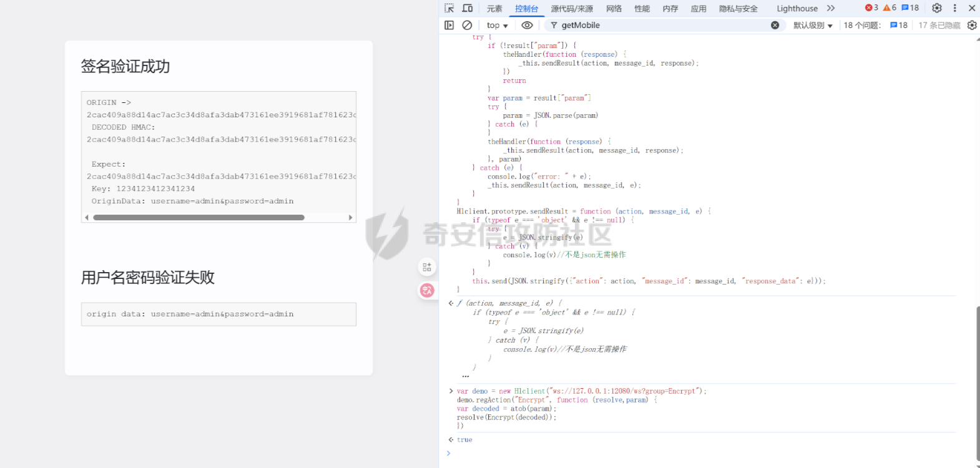Open the 元素 (Elements) tab
980x468 pixels.
pos(494,8)
